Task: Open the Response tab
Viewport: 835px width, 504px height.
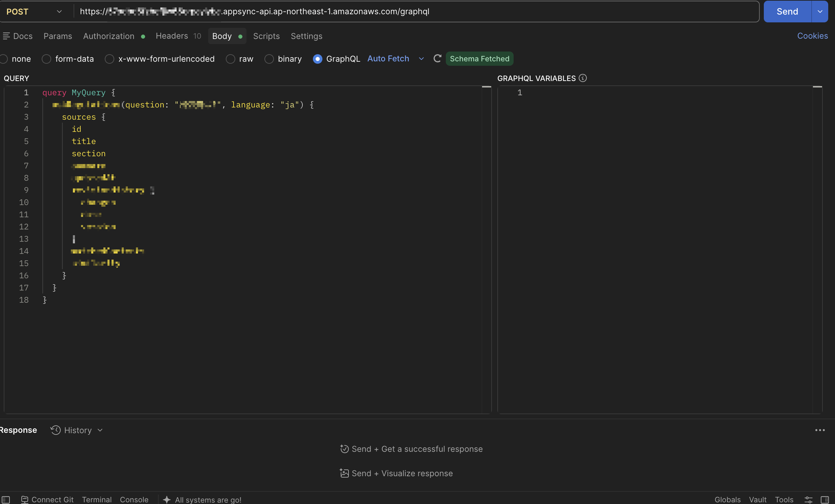Action: pyautogui.click(x=18, y=430)
